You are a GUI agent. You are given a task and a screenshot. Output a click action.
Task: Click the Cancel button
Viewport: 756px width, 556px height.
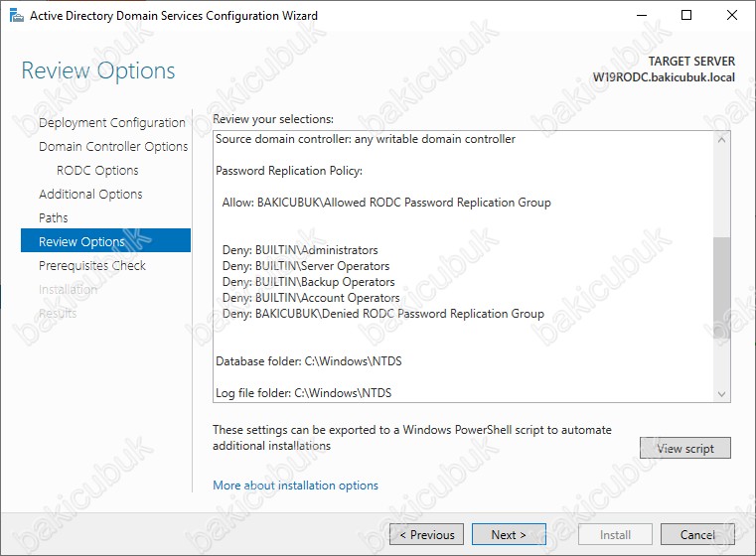click(x=697, y=534)
